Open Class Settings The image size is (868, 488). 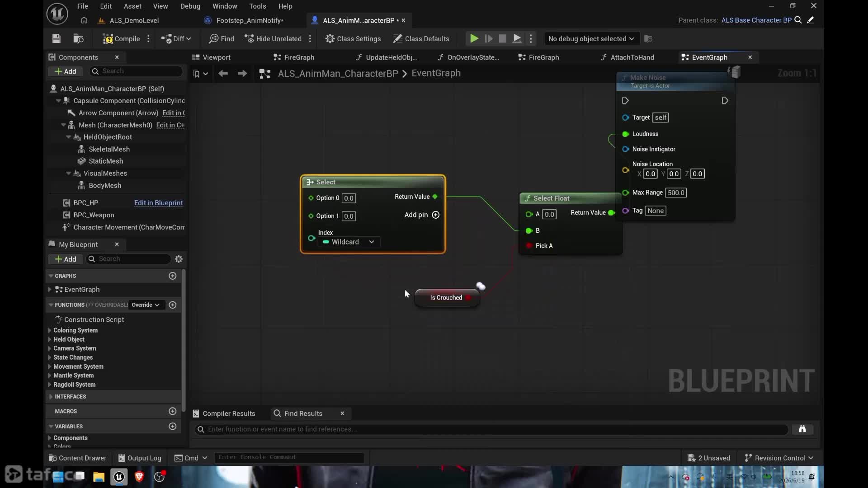pyautogui.click(x=353, y=39)
